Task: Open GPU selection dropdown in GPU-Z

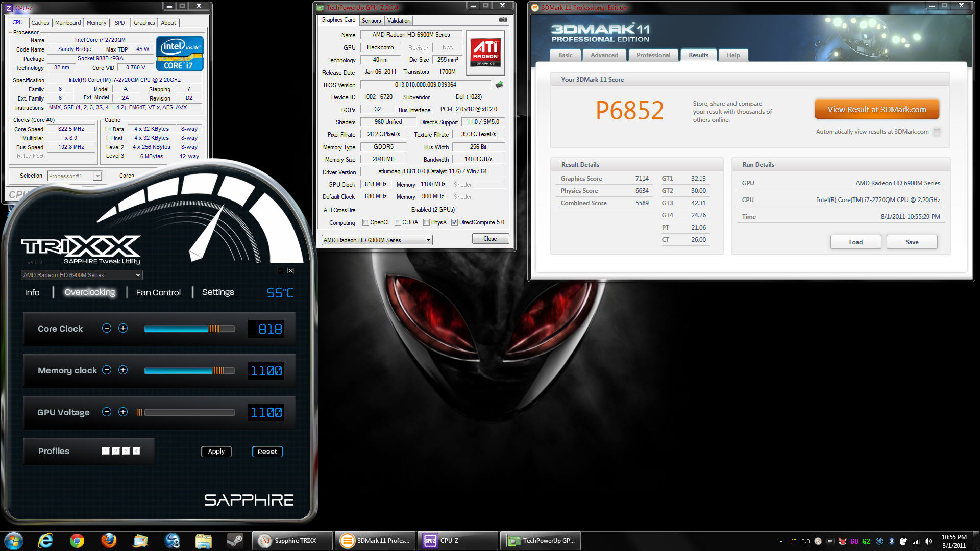Action: tap(377, 240)
